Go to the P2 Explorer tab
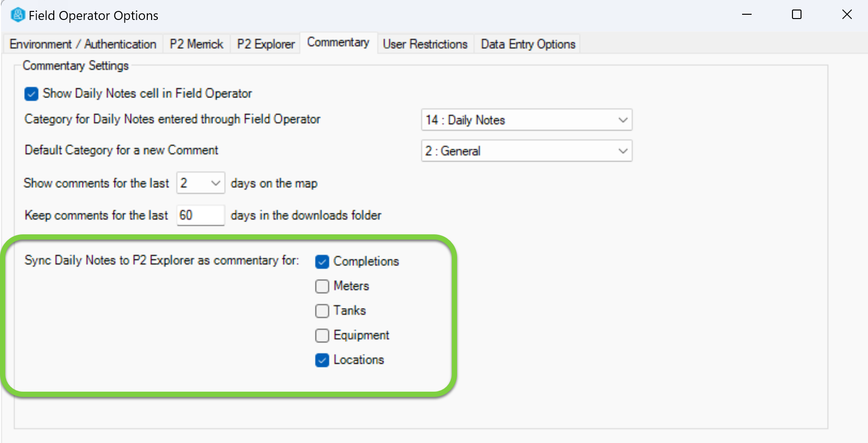Screen dimensions: 868x443 pos(266,44)
